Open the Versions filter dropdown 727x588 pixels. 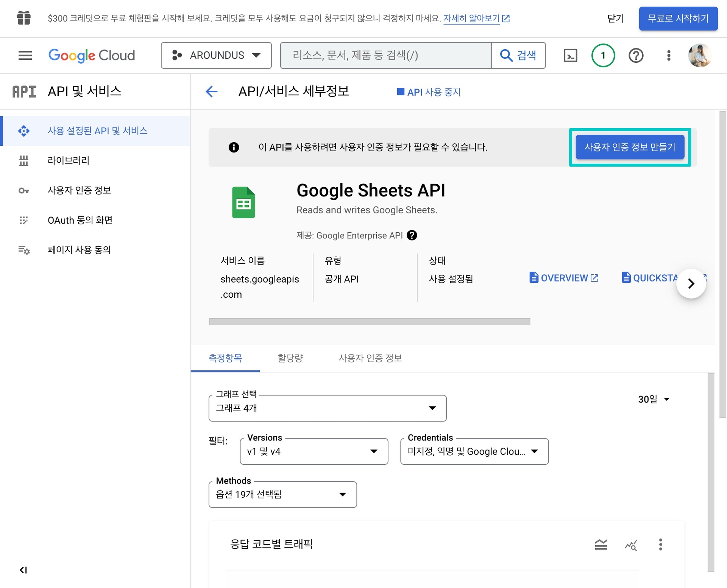(x=314, y=451)
